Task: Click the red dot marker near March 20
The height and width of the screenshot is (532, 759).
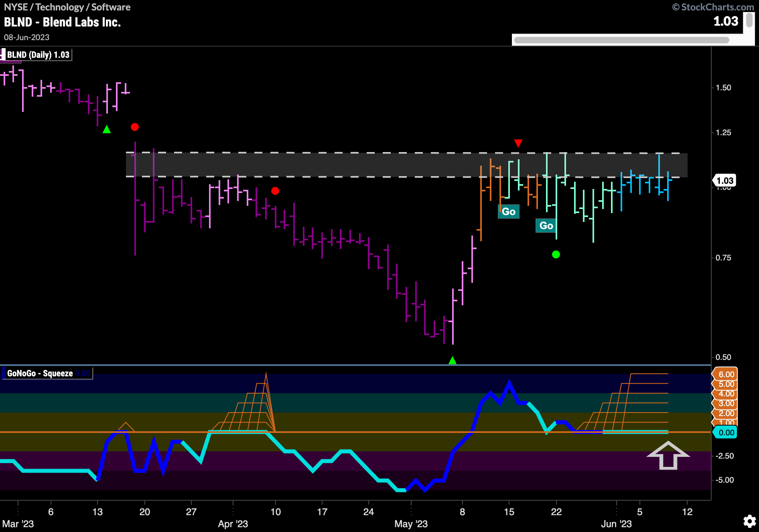Action: tap(135, 127)
